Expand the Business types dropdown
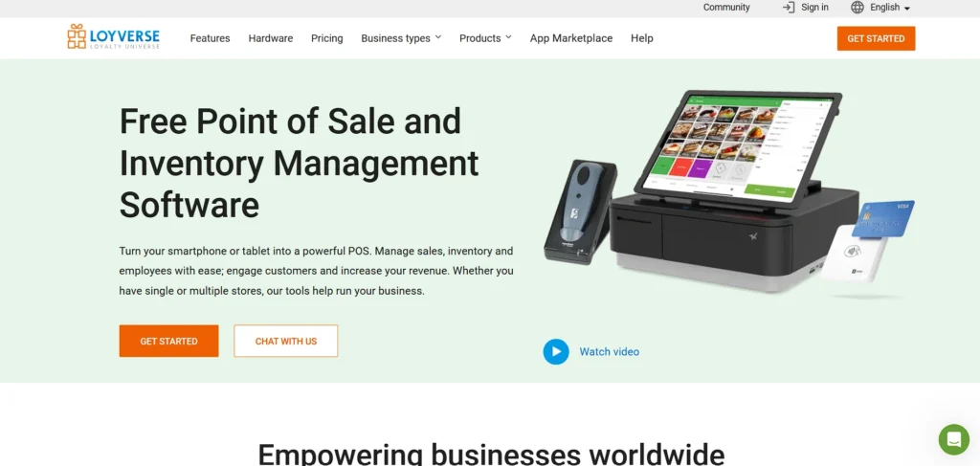980x466 pixels. (401, 38)
